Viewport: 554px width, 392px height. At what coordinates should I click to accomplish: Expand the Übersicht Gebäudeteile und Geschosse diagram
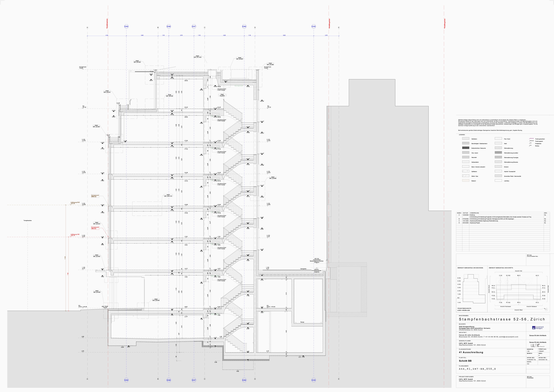(470, 268)
